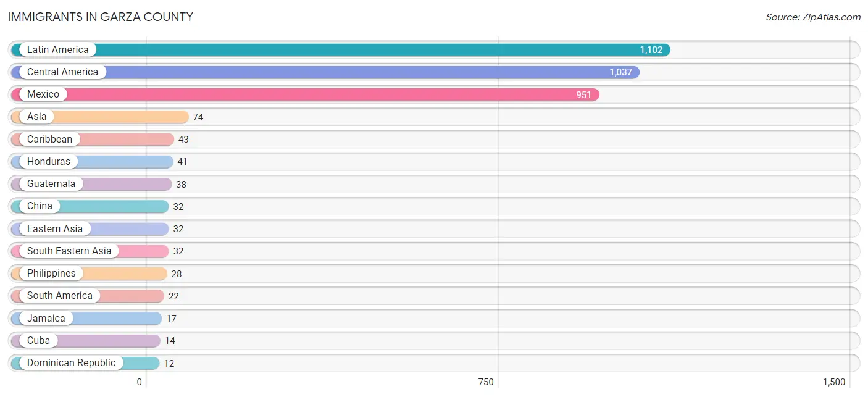
Task: Click the 22 value next to South America
Action: 173,296
